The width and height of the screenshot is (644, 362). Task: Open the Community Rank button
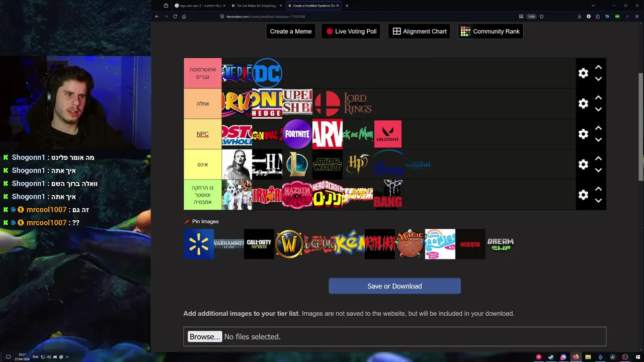491,31
